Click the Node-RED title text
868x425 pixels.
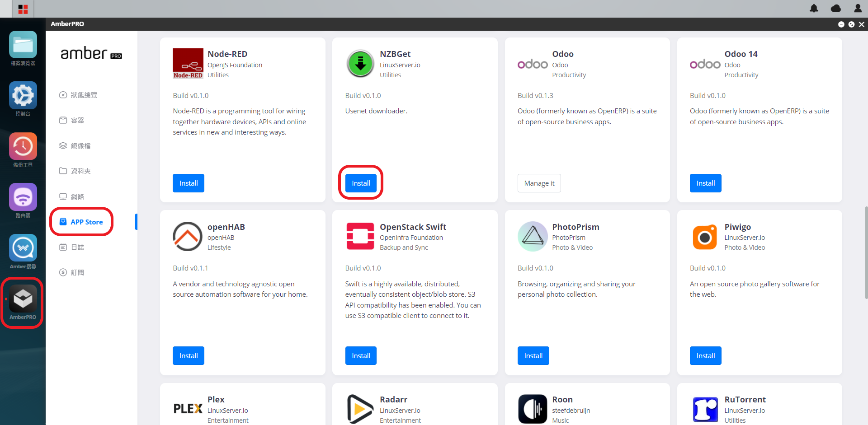point(227,54)
